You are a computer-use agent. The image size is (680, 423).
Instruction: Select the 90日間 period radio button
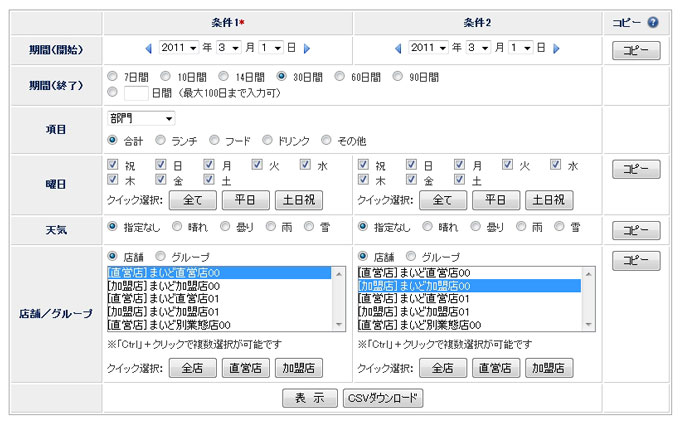398,76
